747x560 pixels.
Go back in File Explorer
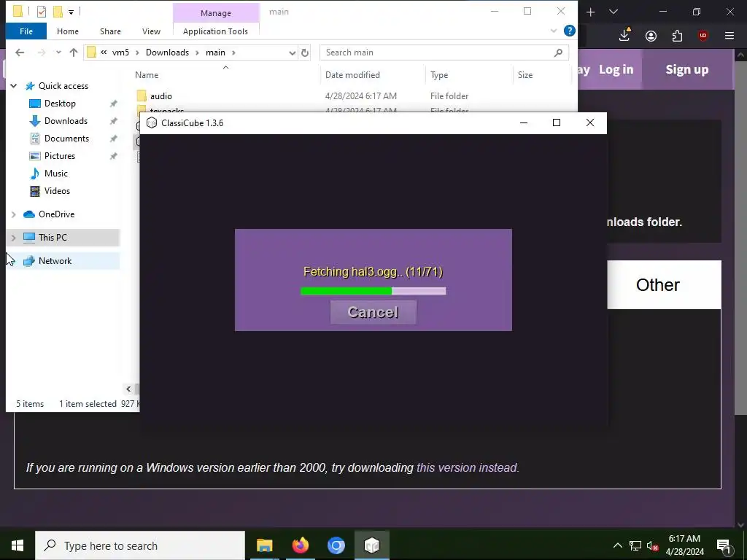click(x=20, y=52)
